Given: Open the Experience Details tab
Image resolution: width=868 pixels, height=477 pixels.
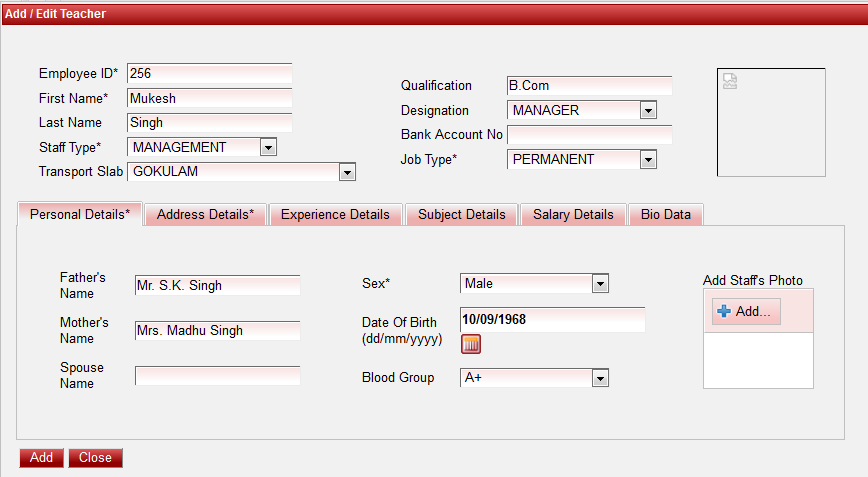Looking at the screenshot, I should click(335, 215).
